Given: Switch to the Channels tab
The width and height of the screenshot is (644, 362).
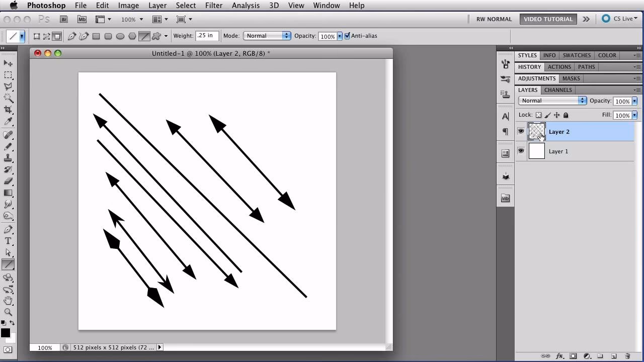Looking at the screenshot, I should (x=557, y=89).
